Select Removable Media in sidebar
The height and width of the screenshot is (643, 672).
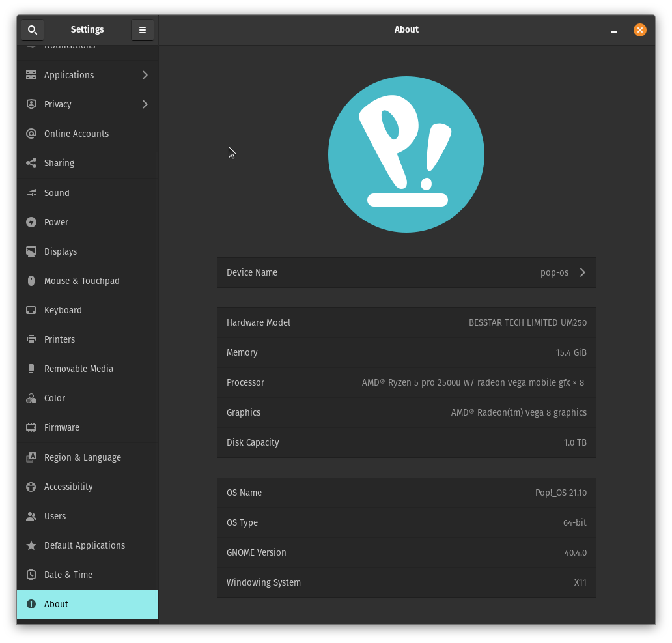(x=87, y=369)
